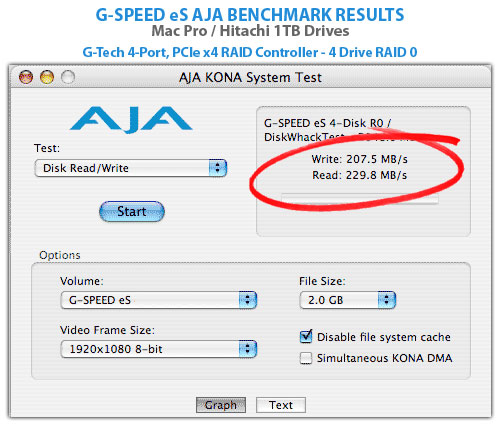Open the 1920x1080 8-bit frame size dropdown
The width and height of the screenshot is (500, 425).
click(159, 349)
